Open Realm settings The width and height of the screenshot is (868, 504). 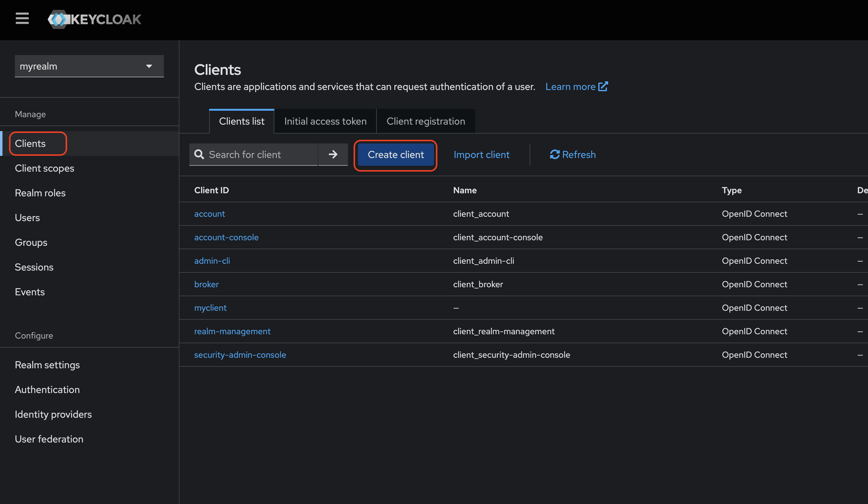(90, 365)
